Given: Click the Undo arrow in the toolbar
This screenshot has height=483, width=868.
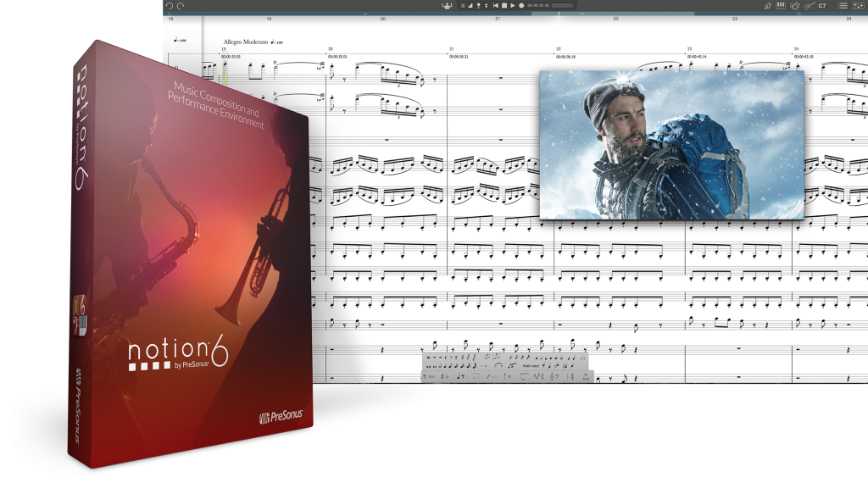Looking at the screenshot, I should (170, 6).
